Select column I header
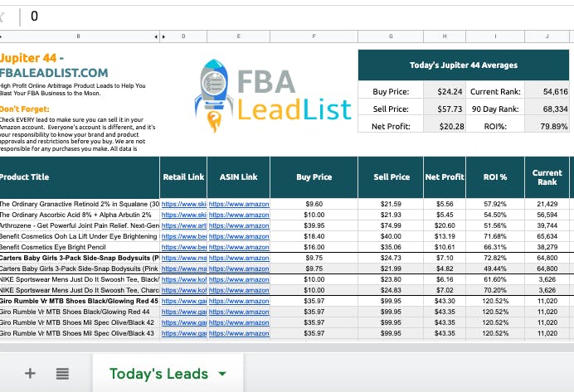 pyautogui.click(x=495, y=36)
